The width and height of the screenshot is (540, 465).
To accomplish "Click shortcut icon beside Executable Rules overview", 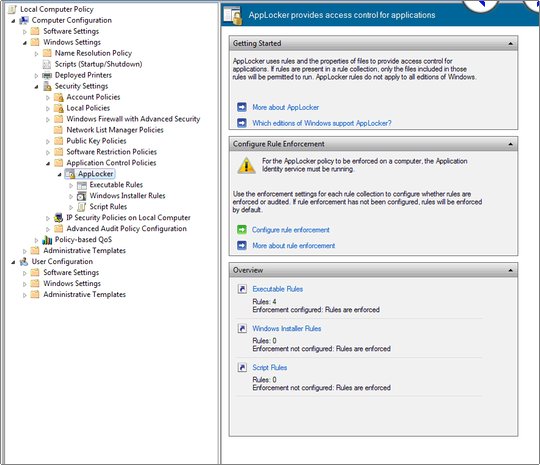I will [x=242, y=289].
